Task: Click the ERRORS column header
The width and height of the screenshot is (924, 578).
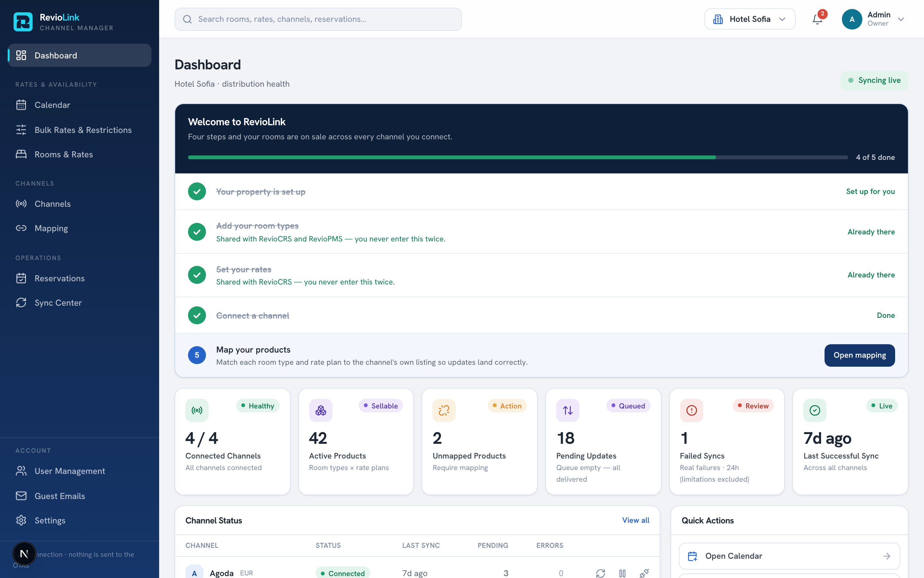Action: pos(550,546)
